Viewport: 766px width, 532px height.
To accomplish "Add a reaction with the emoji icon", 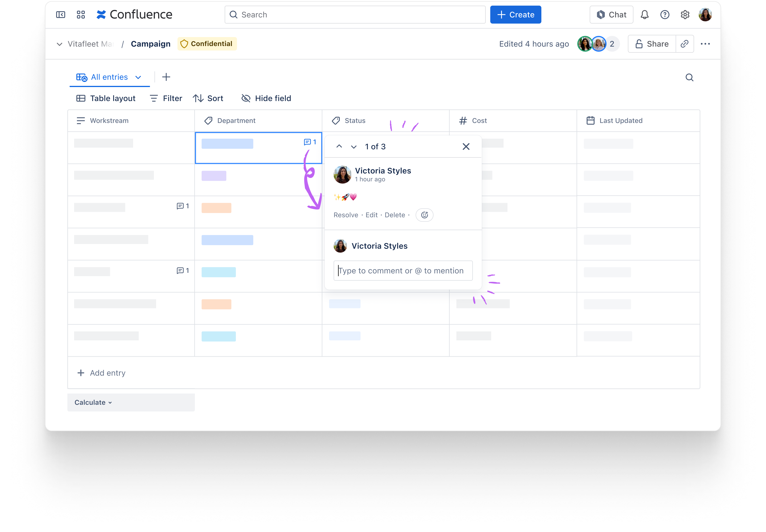I will pos(424,215).
